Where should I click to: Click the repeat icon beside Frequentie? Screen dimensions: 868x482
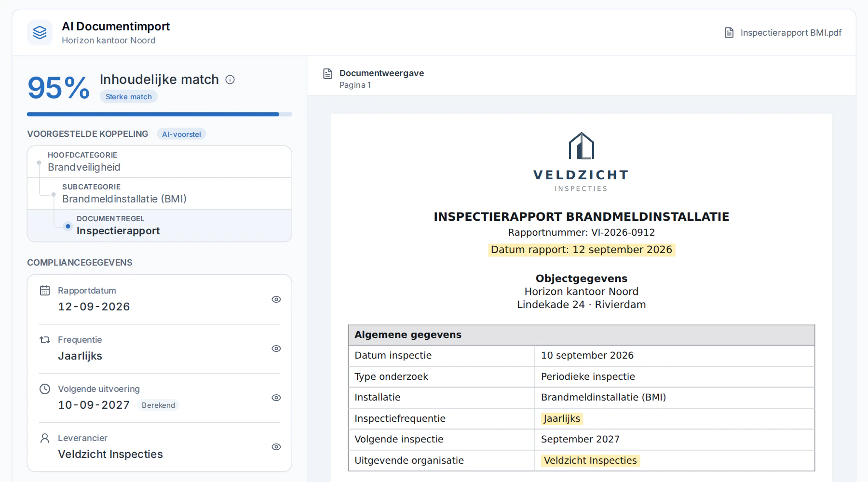(x=45, y=340)
